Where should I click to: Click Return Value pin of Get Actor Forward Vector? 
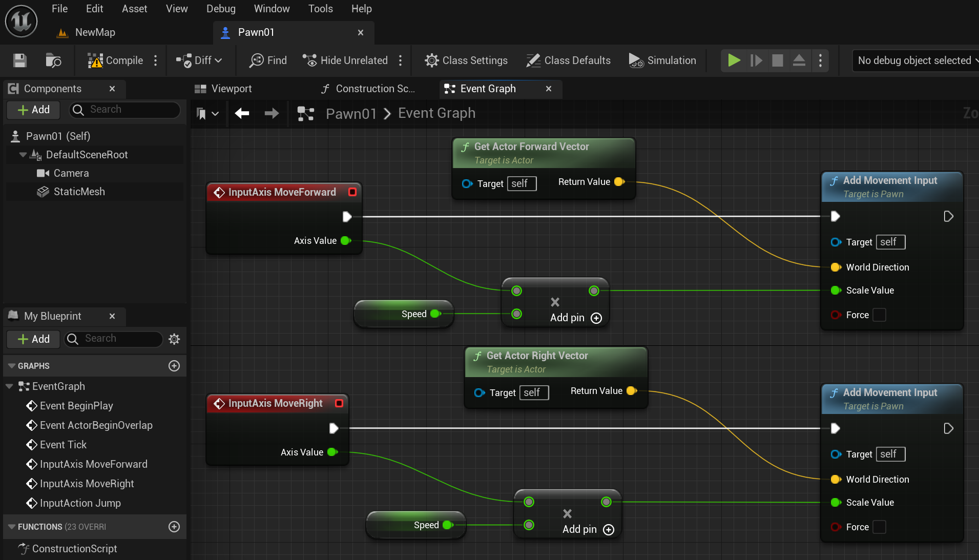click(x=619, y=181)
